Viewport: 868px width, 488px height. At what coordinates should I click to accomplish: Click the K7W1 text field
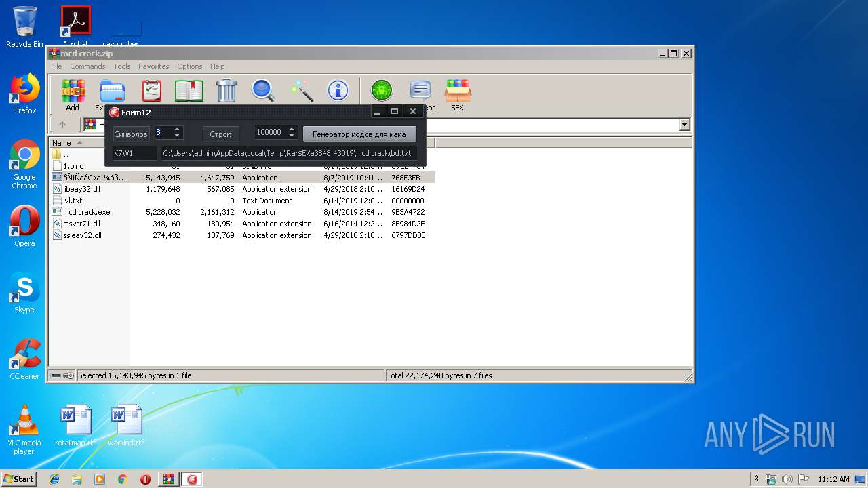(x=134, y=153)
